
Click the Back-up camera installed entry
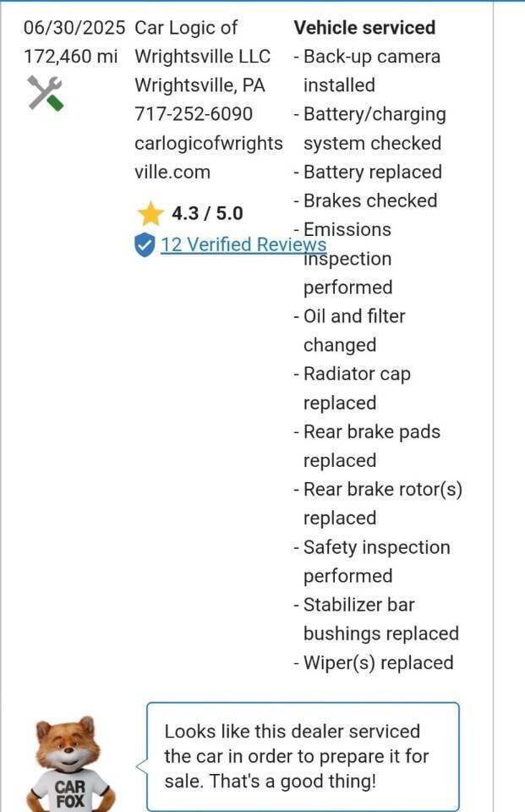367,71
